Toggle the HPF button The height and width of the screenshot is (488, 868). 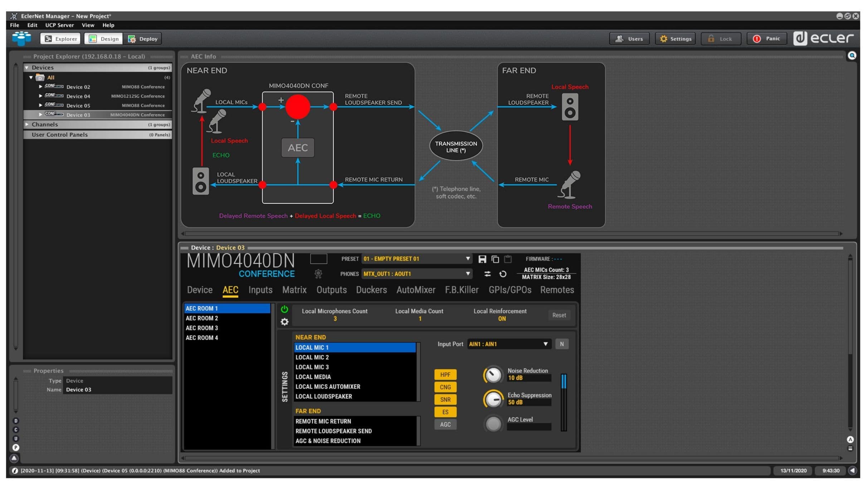click(445, 375)
